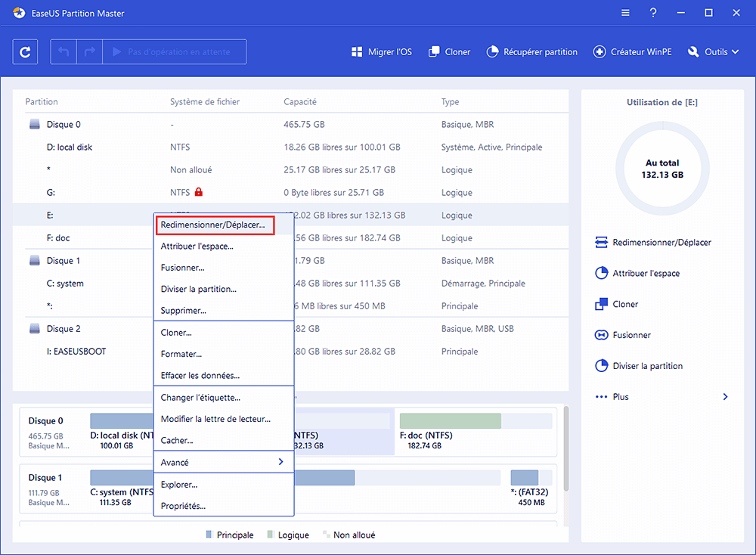Click the disk map vertical scrollbar
Image resolution: width=756 pixels, height=555 pixels.
tap(565, 448)
